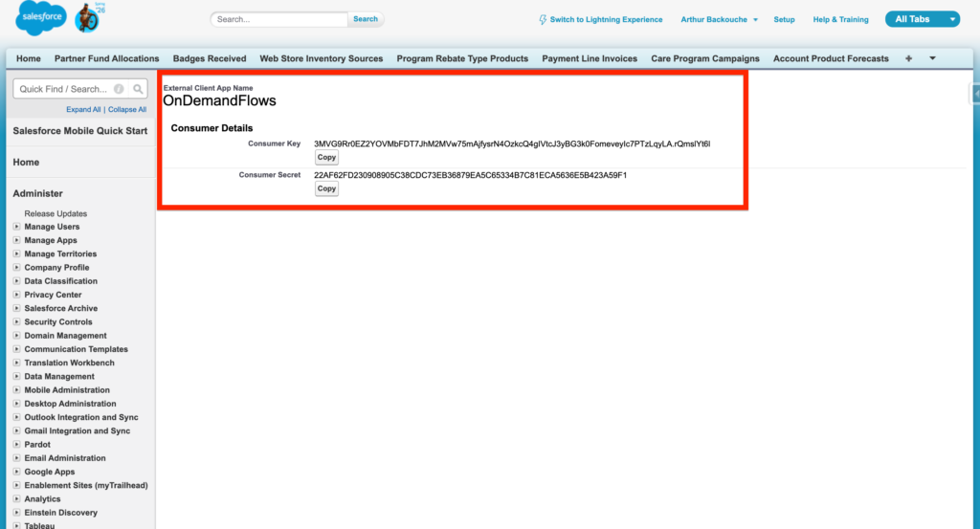Click the Quick Find info icon

(x=119, y=89)
